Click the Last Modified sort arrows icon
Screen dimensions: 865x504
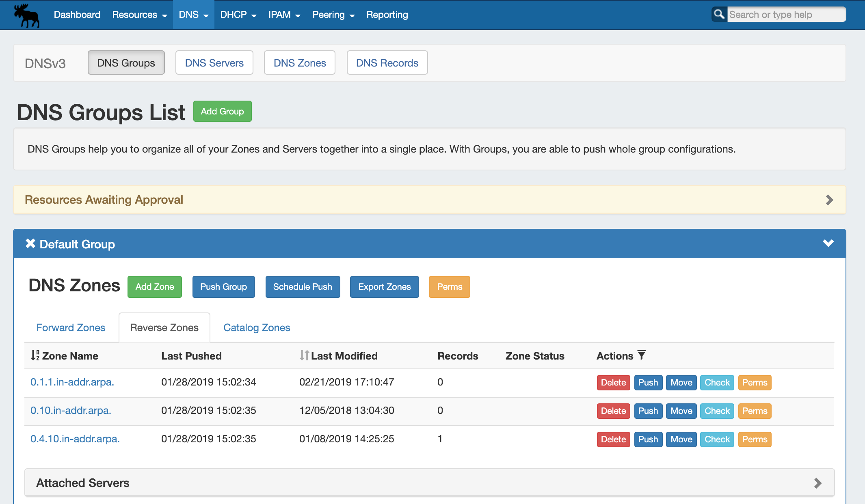point(304,355)
